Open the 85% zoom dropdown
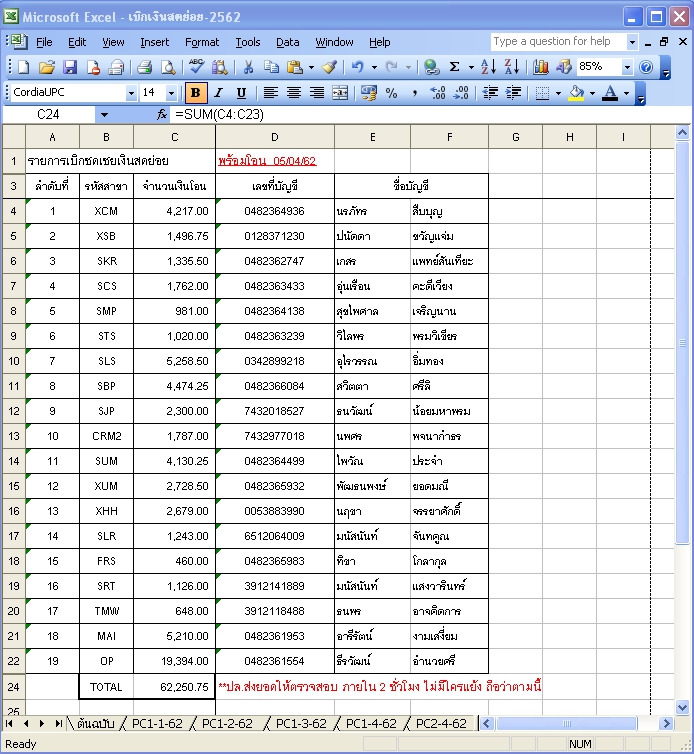Viewport: 694px width, 754px height. [627, 67]
